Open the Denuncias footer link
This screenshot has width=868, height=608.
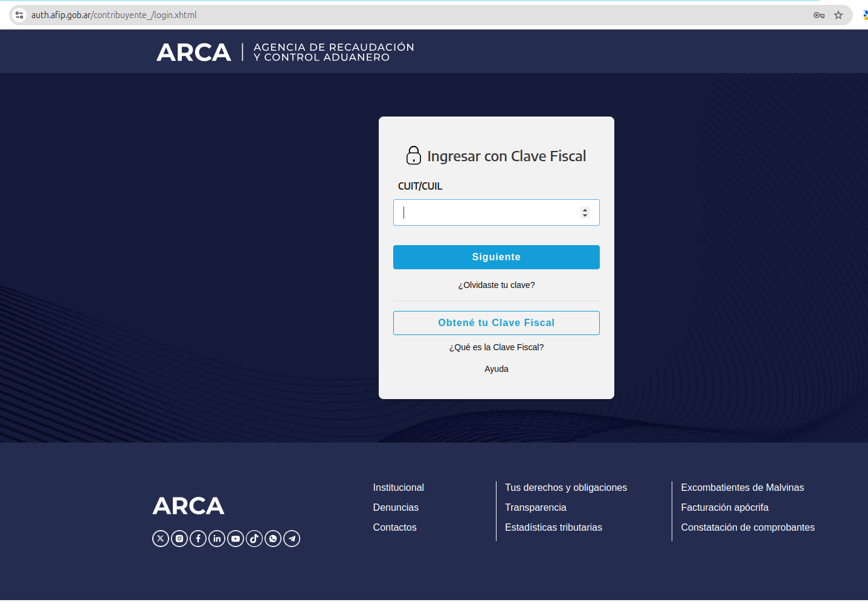click(396, 507)
